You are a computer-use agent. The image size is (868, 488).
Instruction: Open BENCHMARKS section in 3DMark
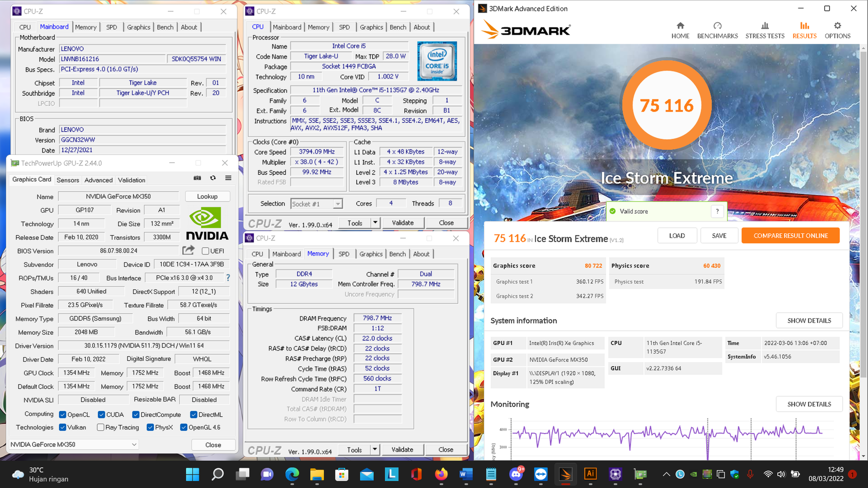point(717,30)
